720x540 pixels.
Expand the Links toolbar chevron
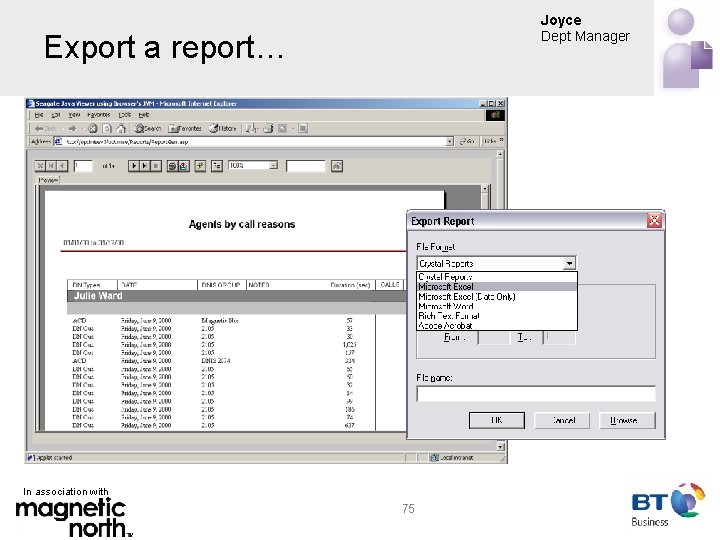pyautogui.click(x=501, y=140)
